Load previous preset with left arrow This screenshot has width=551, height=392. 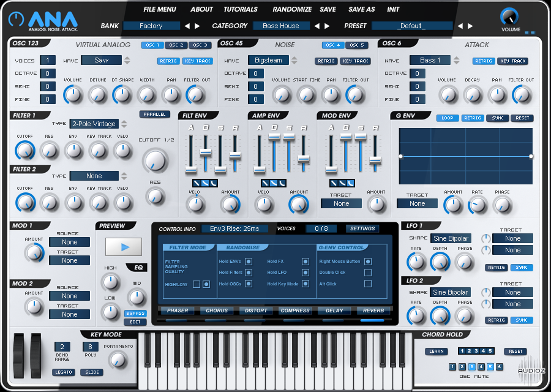click(x=460, y=26)
